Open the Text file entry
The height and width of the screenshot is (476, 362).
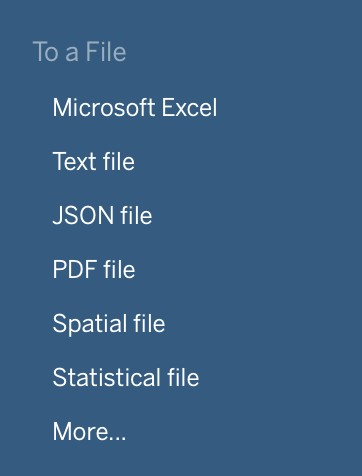tap(94, 161)
